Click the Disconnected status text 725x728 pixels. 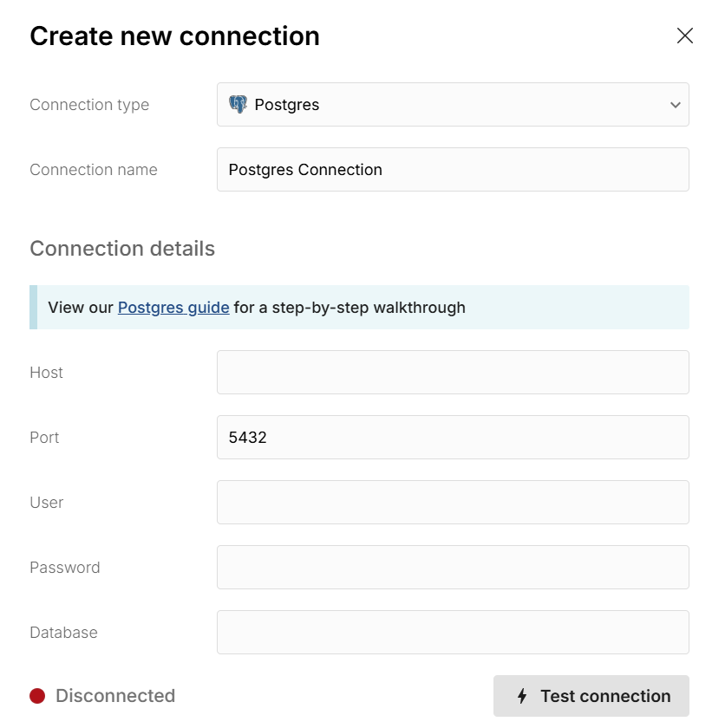[x=115, y=696]
